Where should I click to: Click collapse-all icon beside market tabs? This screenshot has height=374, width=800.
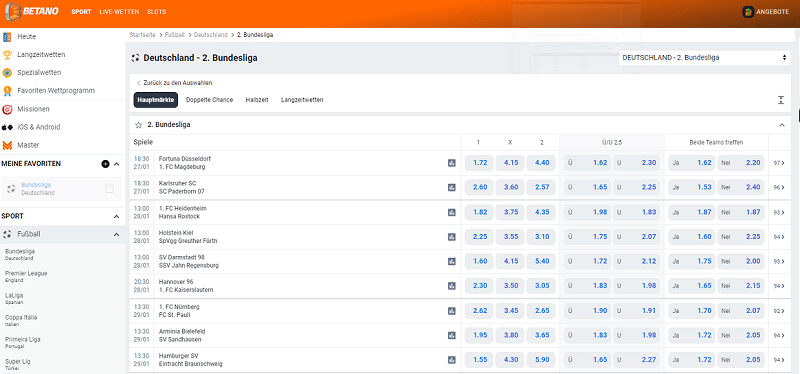[x=781, y=100]
